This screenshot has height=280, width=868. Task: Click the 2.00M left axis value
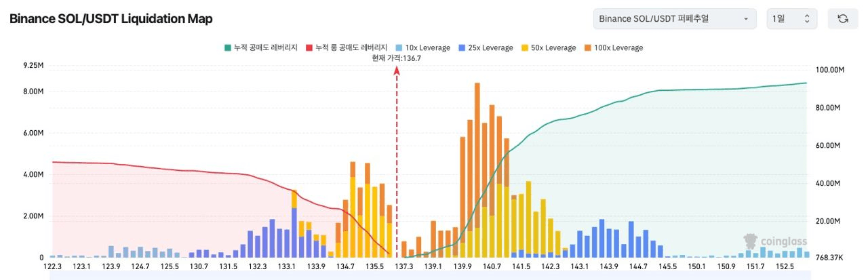pos(33,217)
